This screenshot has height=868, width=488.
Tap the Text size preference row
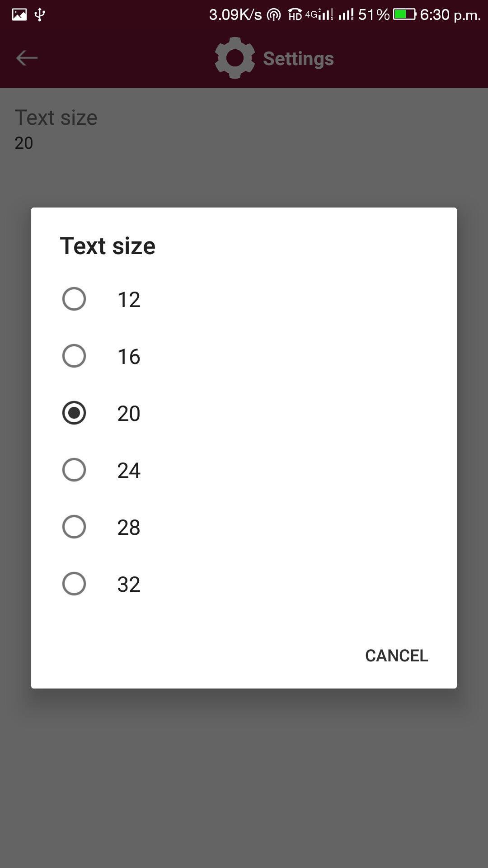tap(56, 129)
